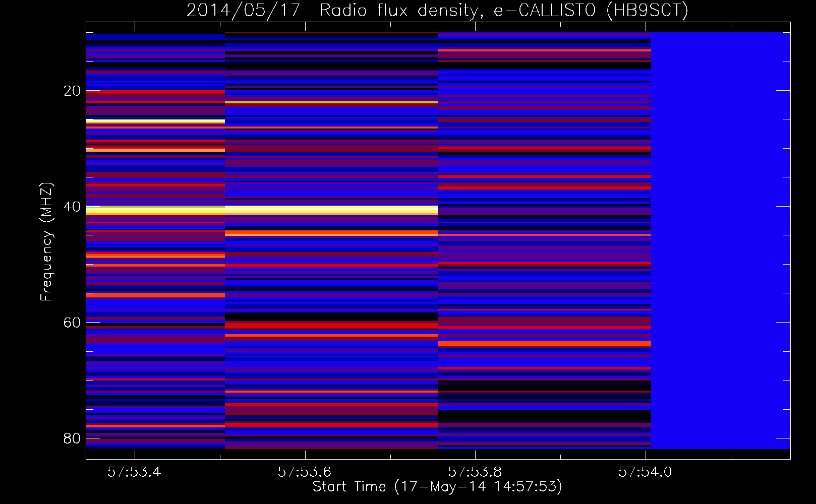Click the '57:53.4' time tick label
The width and height of the screenshot is (816, 504).
pos(134,472)
